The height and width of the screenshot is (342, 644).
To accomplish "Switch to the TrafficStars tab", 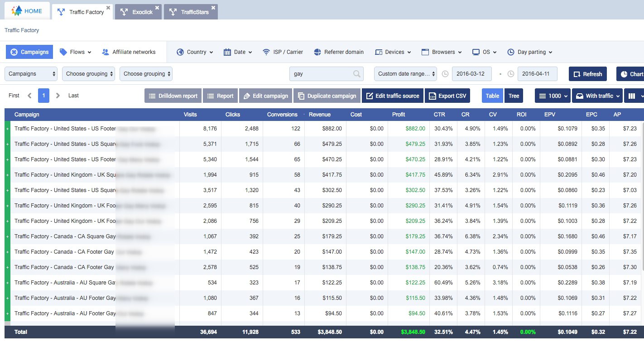I will tap(191, 12).
